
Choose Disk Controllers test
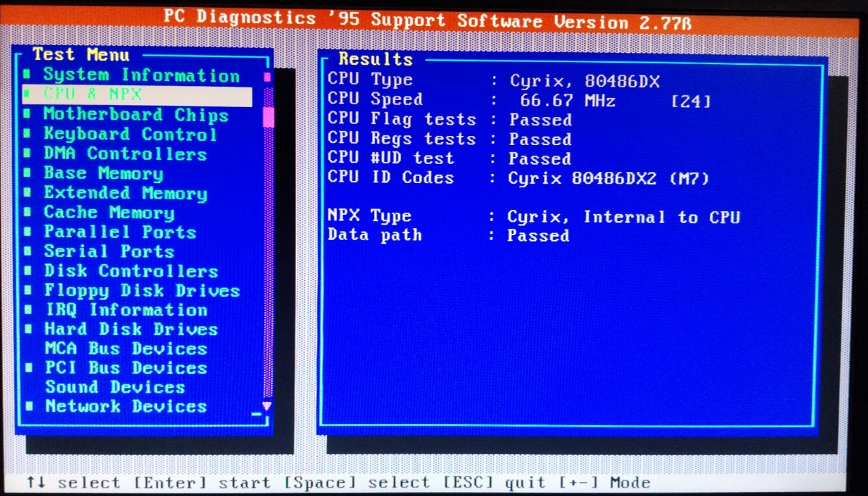tap(131, 271)
